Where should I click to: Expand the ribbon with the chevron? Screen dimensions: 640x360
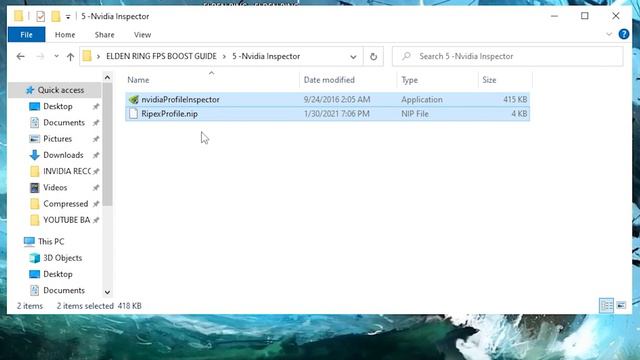(609, 34)
